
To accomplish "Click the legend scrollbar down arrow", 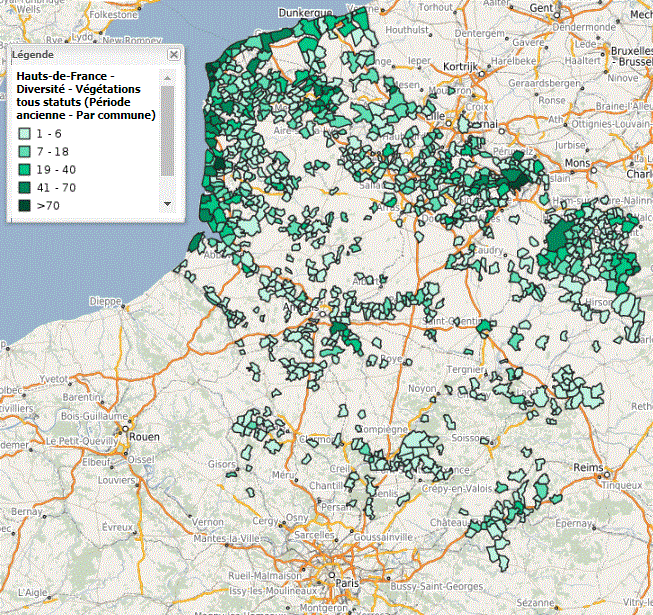I will pos(167,204).
